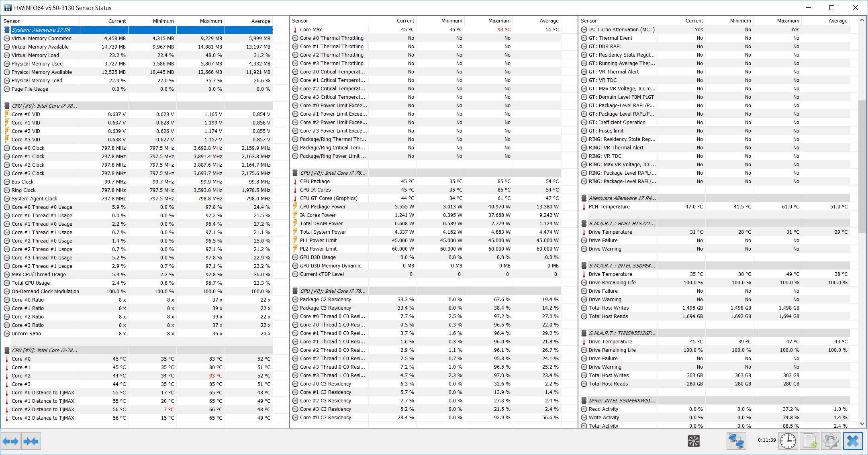Select the Total CPU Usage row
The width and height of the screenshot is (868, 455).
pyautogui.click(x=138, y=283)
